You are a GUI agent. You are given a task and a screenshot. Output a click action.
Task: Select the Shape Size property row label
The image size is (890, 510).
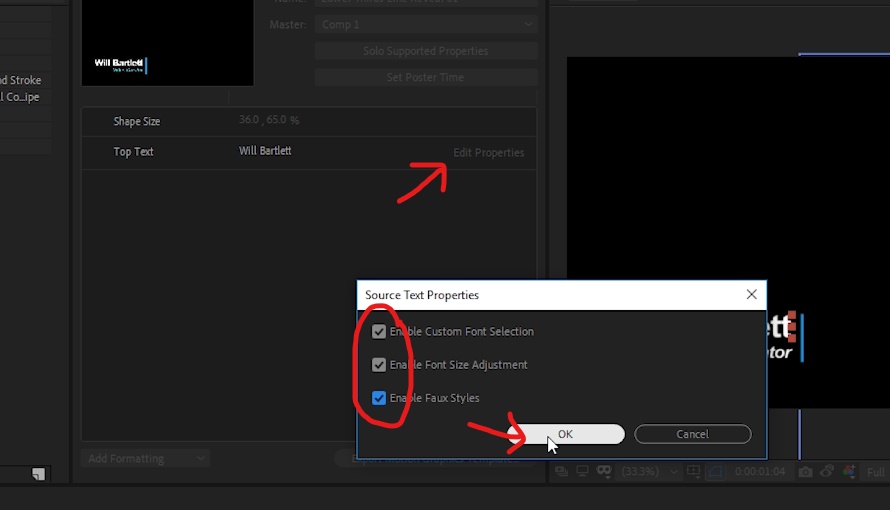click(x=137, y=121)
